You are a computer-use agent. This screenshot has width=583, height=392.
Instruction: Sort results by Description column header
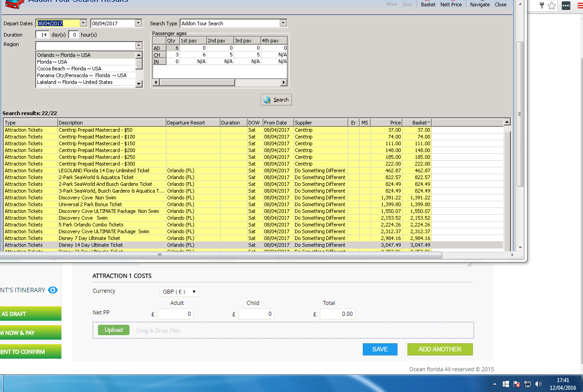point(112,123)
